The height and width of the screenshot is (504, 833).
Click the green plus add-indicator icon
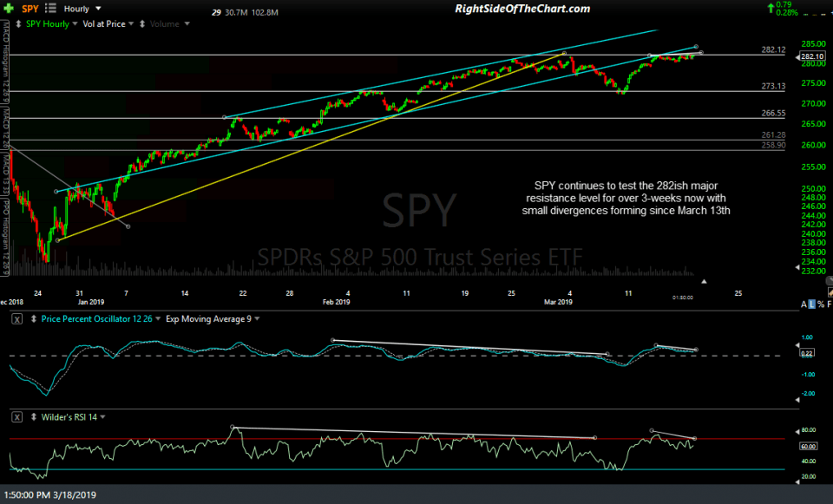[x=9, y=9]
